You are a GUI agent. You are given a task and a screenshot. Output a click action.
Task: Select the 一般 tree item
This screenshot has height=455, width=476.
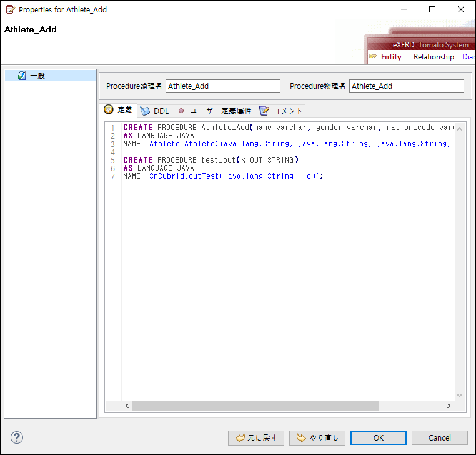[51, 76]
